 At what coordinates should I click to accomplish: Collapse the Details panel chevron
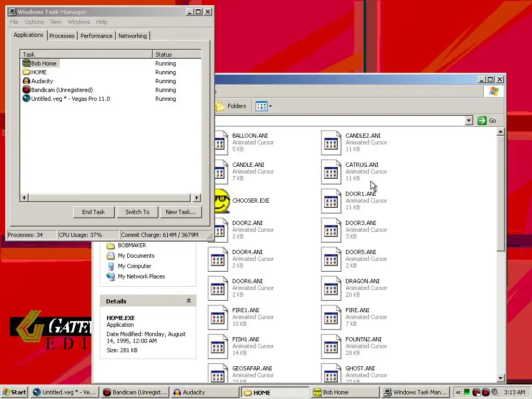[x=189, y=301]
